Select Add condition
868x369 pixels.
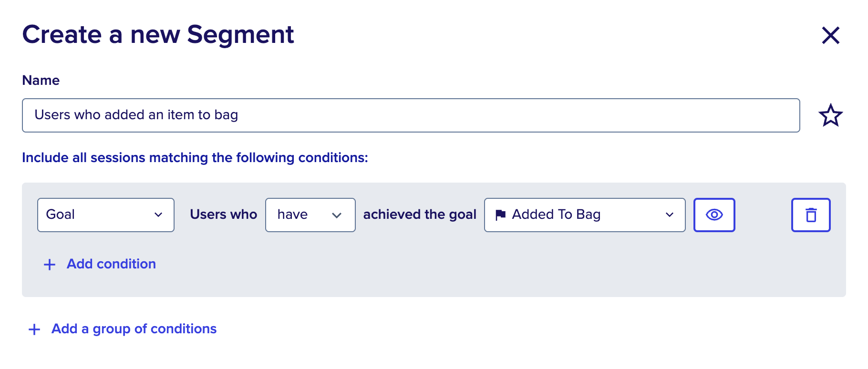(111, 264)
